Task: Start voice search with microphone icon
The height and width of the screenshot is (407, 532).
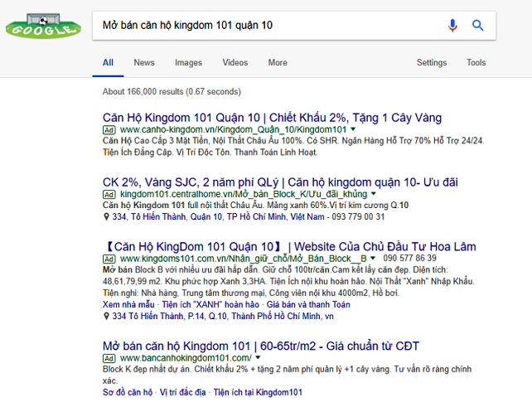Action: click(x=452, y=25)
